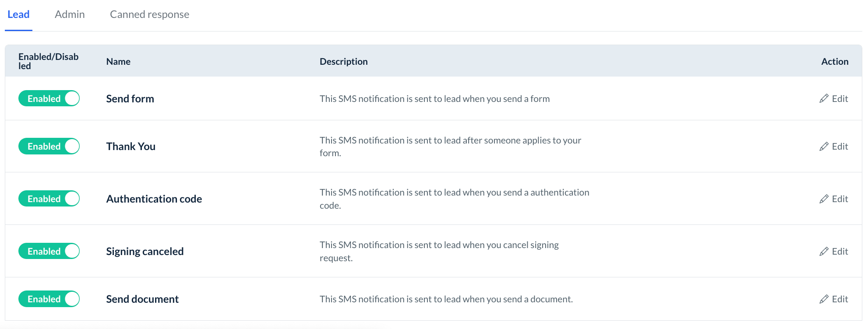This screenshot has width=868, height=329.
Task: Switch off the Send document toggle
Action: [49, 299]
